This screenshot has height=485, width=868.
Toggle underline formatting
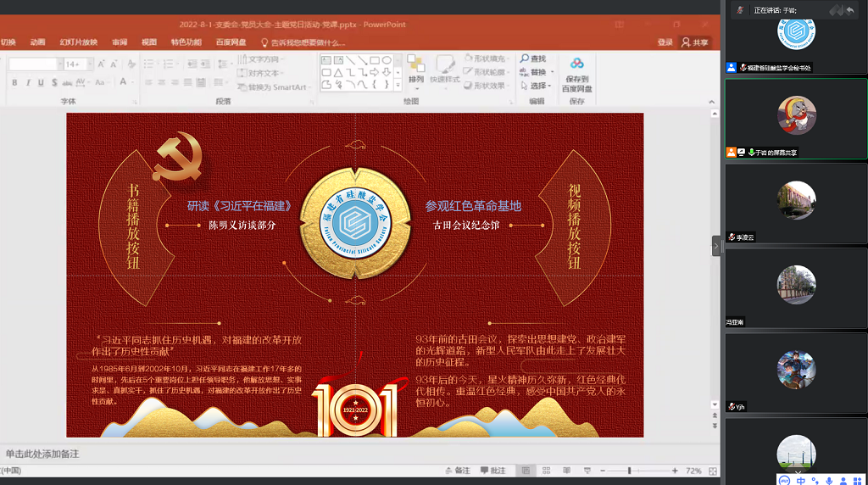click(41, 82)
